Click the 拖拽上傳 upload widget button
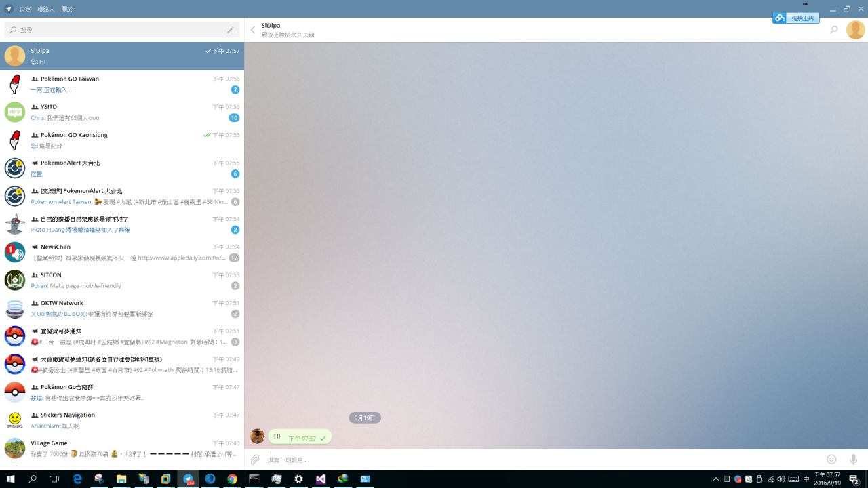The width and height of the screenshot is (868, 488). coord(803,18)
